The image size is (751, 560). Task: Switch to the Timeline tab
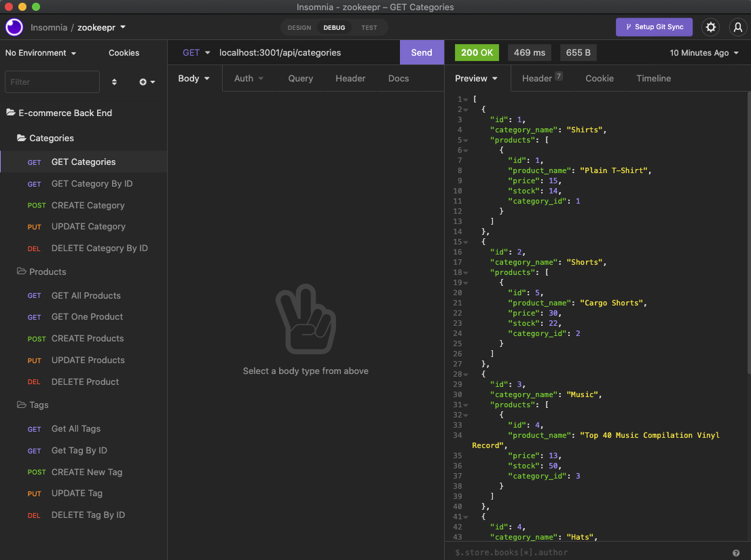pos(653,78)
